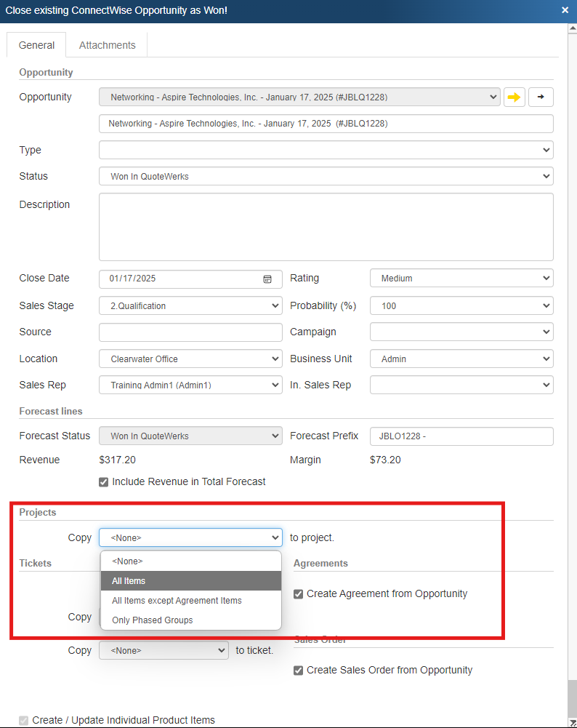Expand the Rating dropdown showing Medium
The image size is (577, 728).
click(x=461, y=279)
